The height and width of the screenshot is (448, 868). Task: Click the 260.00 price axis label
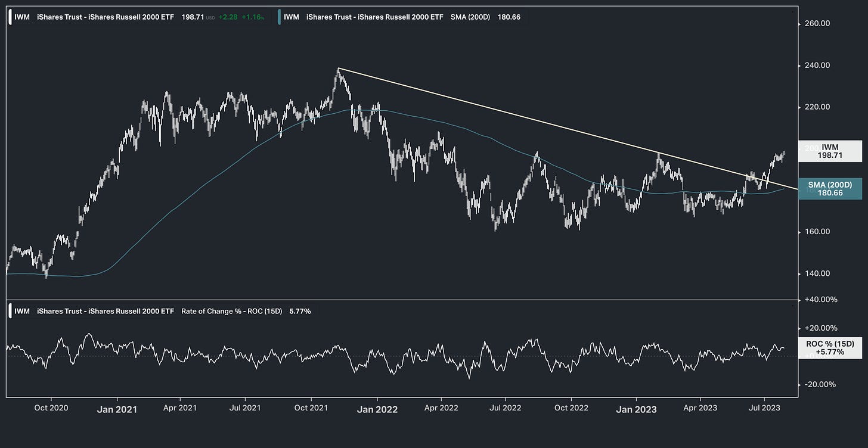[x=817, y=24]
